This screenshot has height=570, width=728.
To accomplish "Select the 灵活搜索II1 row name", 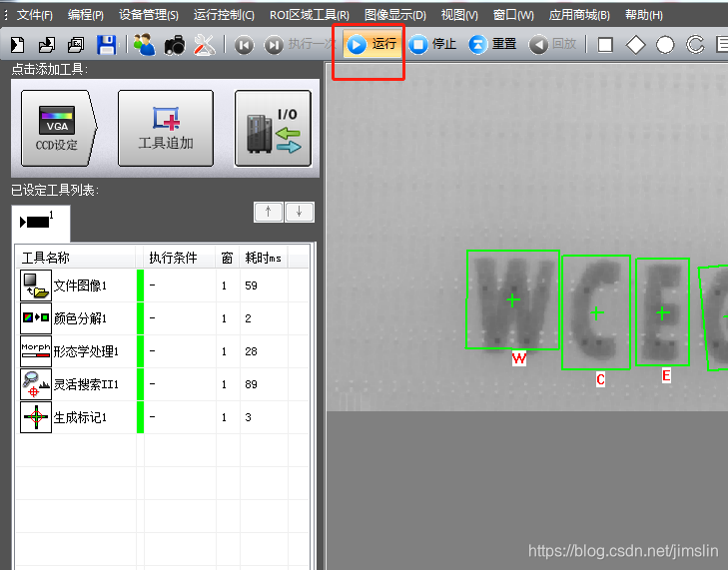I will (x=86, y=384).
